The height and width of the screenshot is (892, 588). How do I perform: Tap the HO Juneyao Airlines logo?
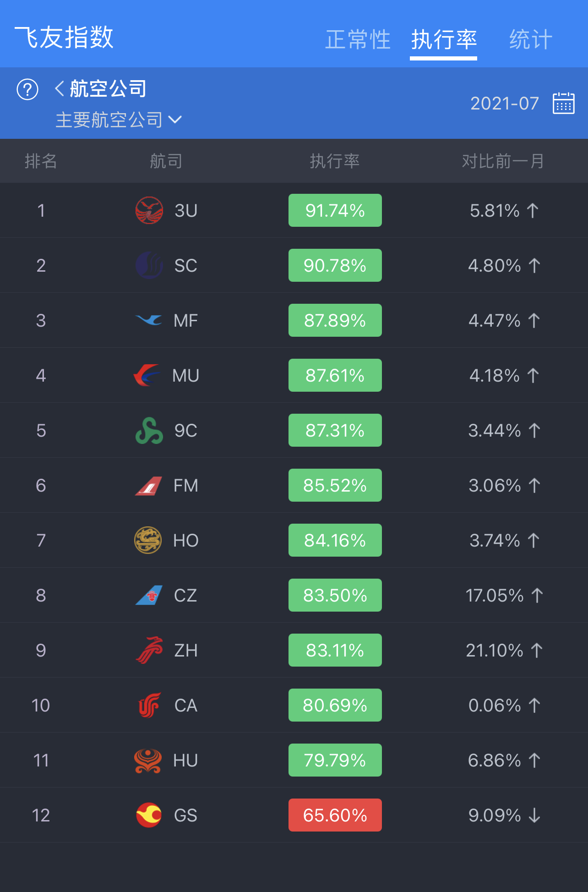(x=148, y=540)
